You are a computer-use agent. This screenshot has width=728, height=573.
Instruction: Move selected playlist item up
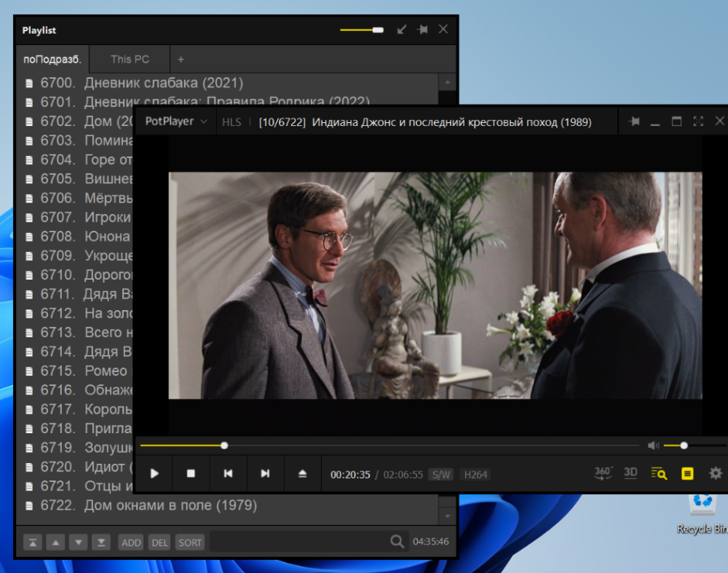click(56, 542)
